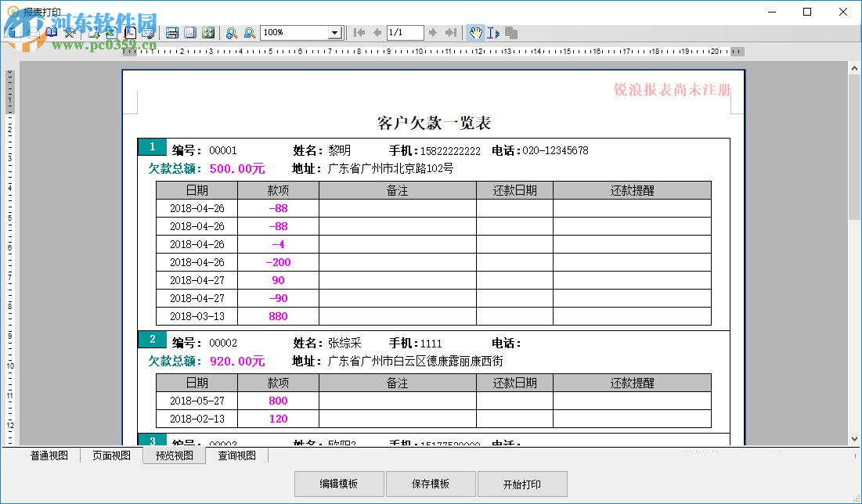Image resolution: width=862 pixels, height=504 pixels.
Task: Select the Zoom Out magnifier icon
Action: (x=250, y=33)
